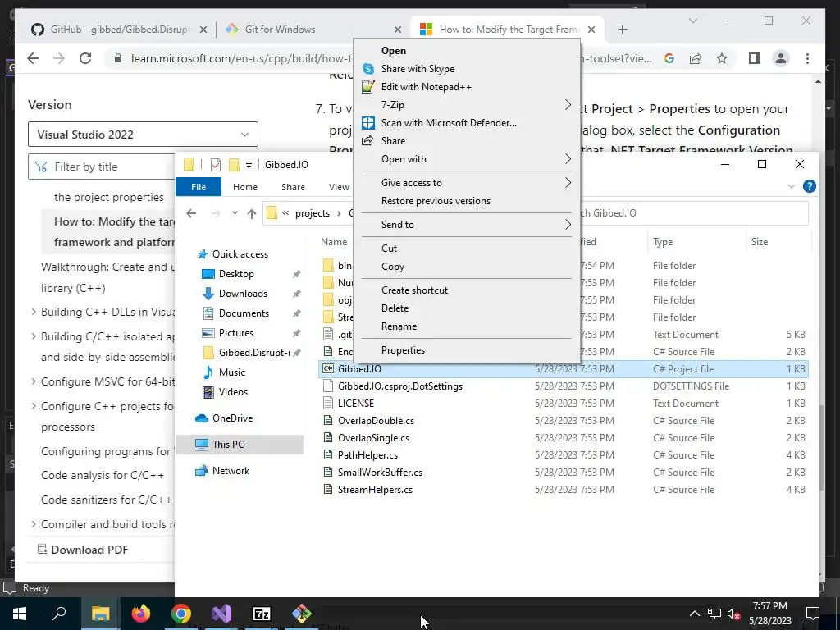Image resolution: width=840 pixels, height=630 pixels.
Task: Open Chrome three-dot menu
Action: (x=807, y=58)
